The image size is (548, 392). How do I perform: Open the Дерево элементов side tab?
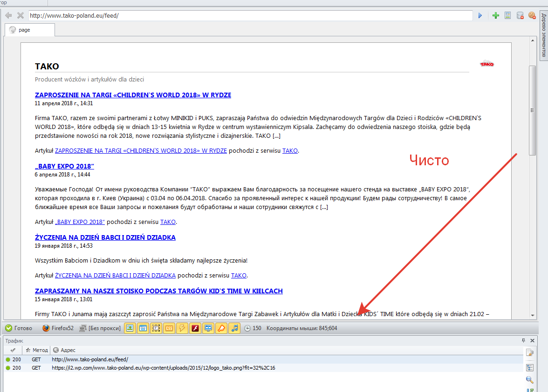(544, 35)
